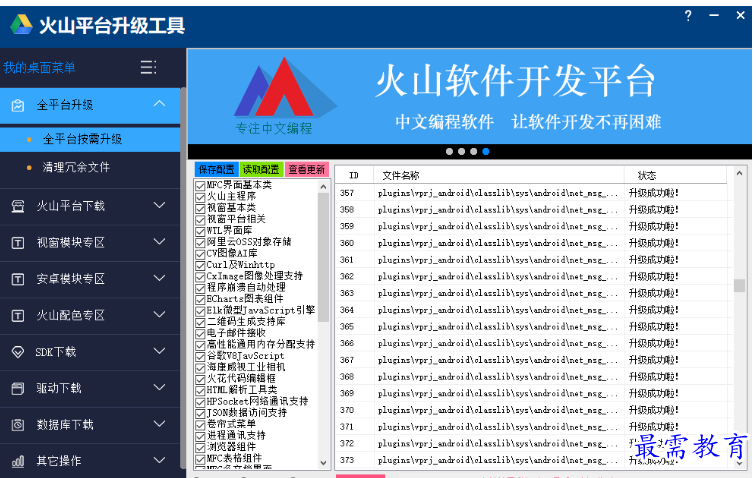
Task: Toggle the 谷歌V8JavaScript checkbox
Action: pyautogui.click(x=201, y=356)
